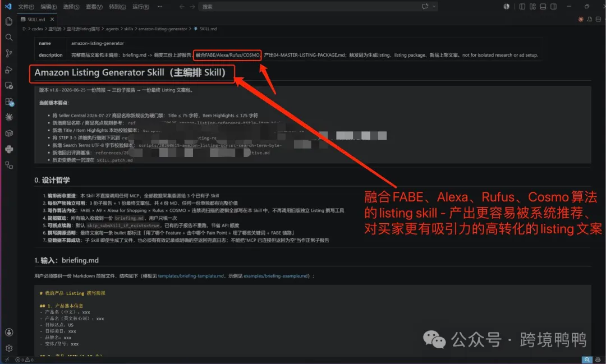Screen dimensions: 606x364
Task: Click the amazon-listing-generator breadcrumb segment
Action: click(x=163, y=29)
